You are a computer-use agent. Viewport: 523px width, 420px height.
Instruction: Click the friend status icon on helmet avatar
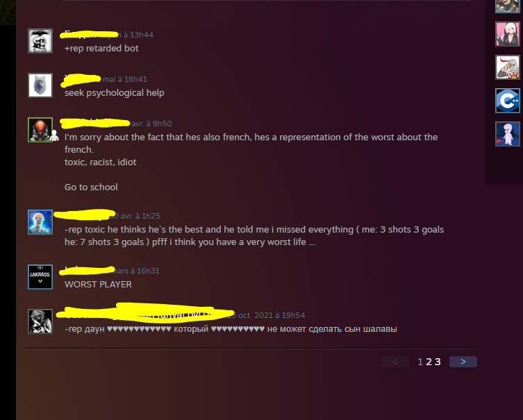(54, 135)
